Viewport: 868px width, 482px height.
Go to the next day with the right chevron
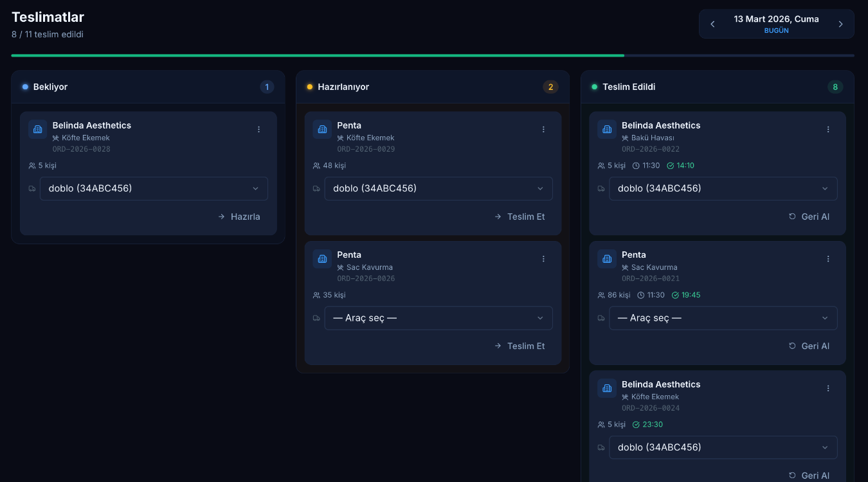(x=840, y=24)
